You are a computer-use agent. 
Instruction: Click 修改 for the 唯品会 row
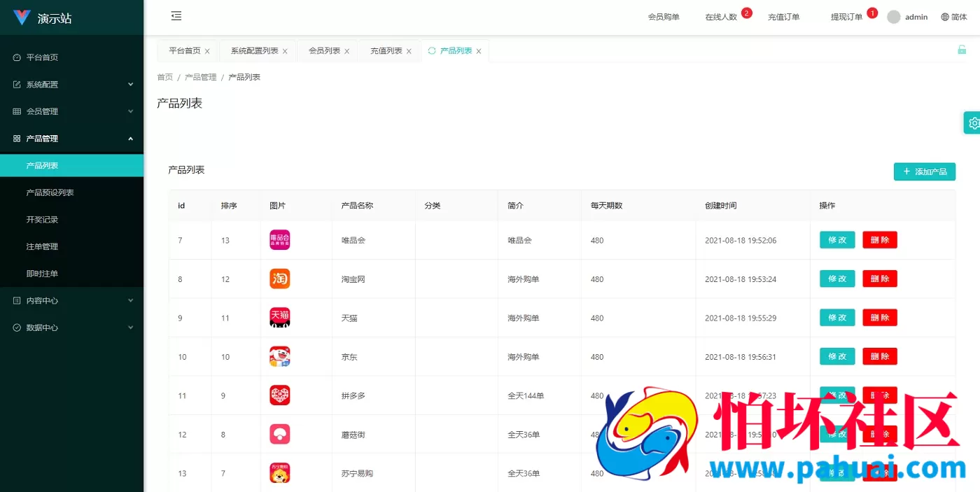[837, 240]
